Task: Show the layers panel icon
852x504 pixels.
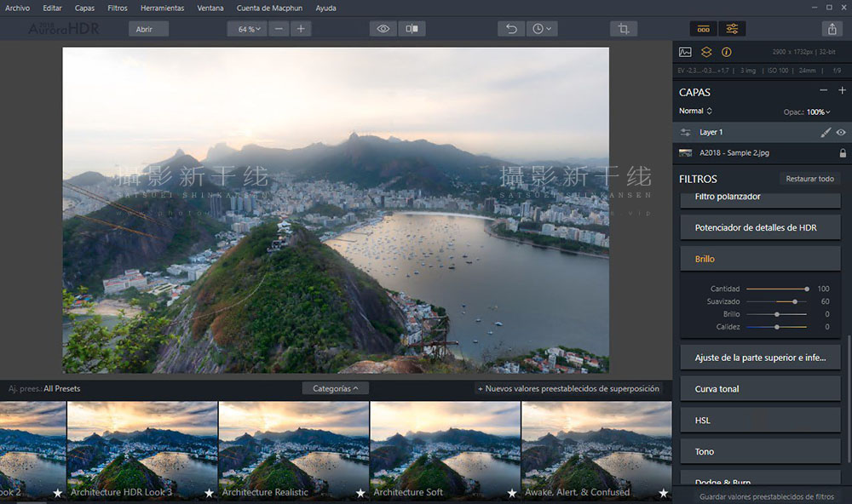Action: point(705,52)
